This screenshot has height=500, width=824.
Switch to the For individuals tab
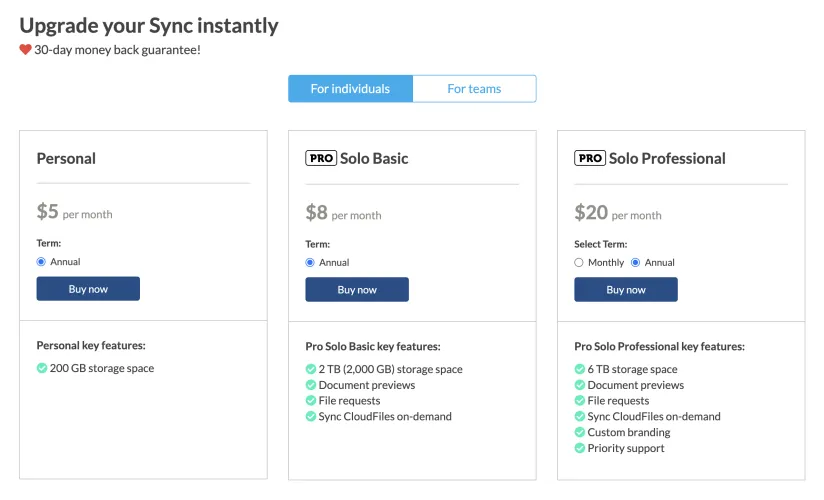click(x=350, y=89)
